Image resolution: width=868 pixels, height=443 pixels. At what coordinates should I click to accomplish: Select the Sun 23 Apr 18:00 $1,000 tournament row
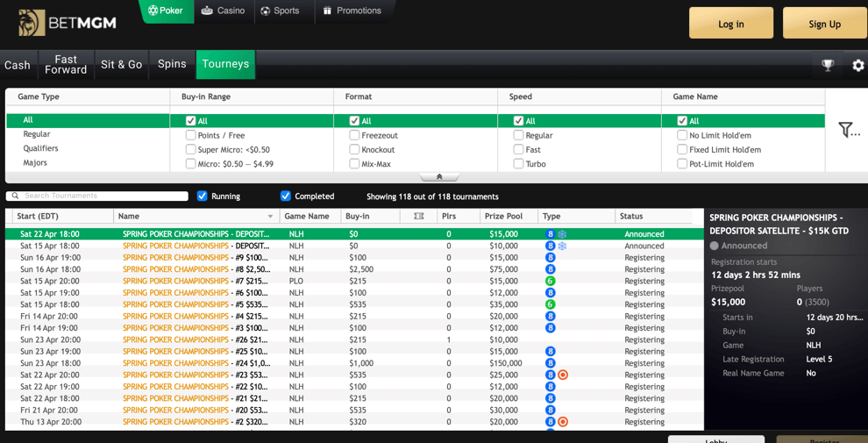[x=354, y=363]
